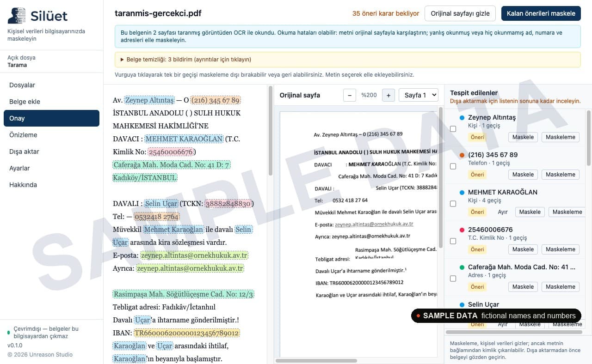Zoom out original page with minus button
Image resolution: width=592 pixels, height=364 pixels.
[350, 95]
